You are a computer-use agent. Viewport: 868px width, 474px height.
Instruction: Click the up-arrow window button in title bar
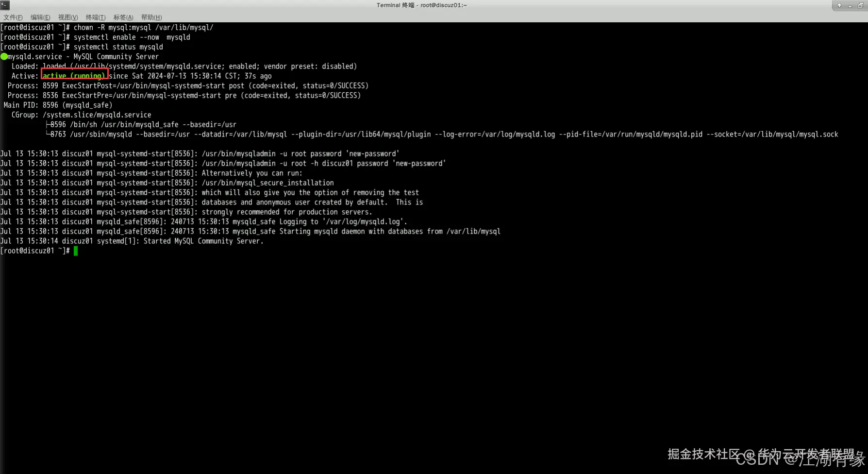[839, 5]
